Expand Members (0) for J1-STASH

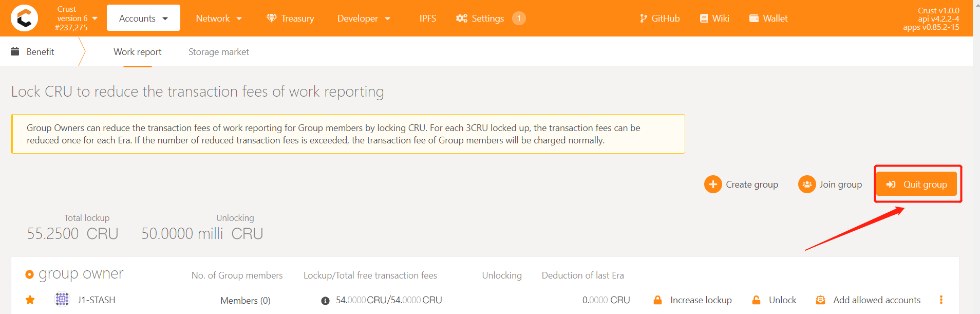tap(246, 301)
